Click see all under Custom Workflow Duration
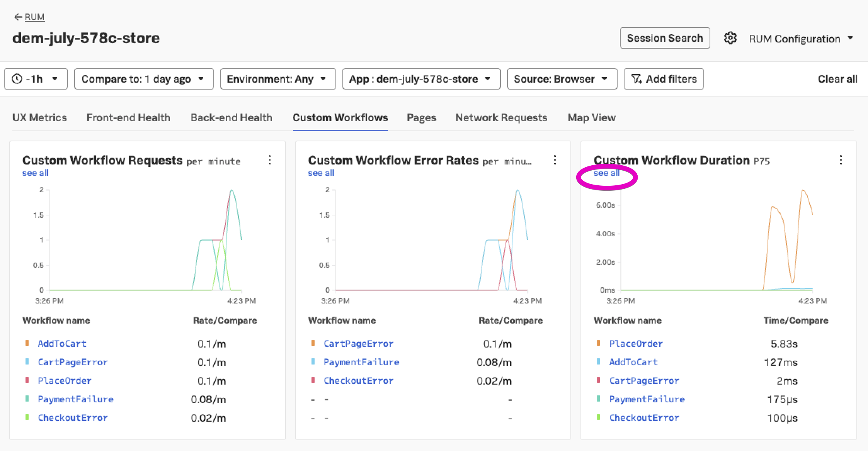The height and width of the screenshot is (451, 868). 606,173
